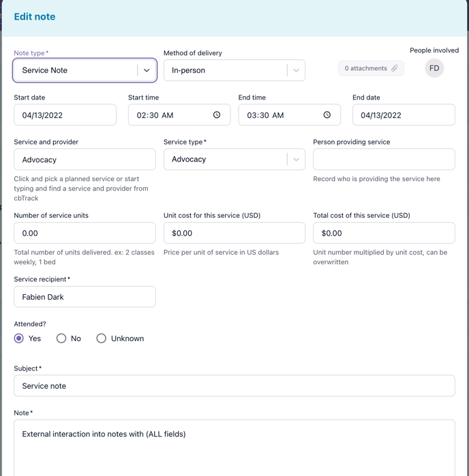Click the Start time clock icon
Image resolution: width=469 pixels, height=476 pixels.
point(217,115)
